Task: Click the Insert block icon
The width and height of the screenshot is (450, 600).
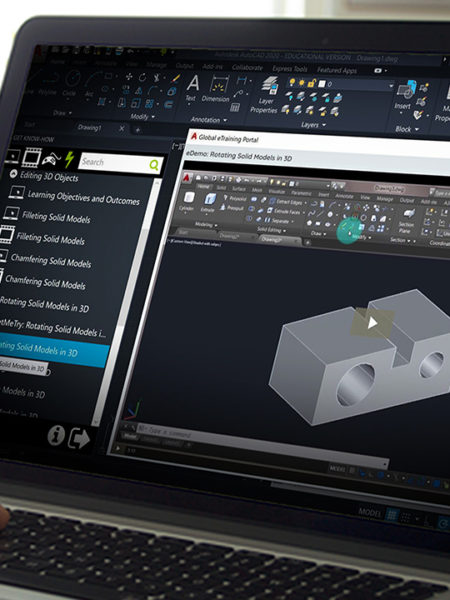Action: tap(405, 89)
